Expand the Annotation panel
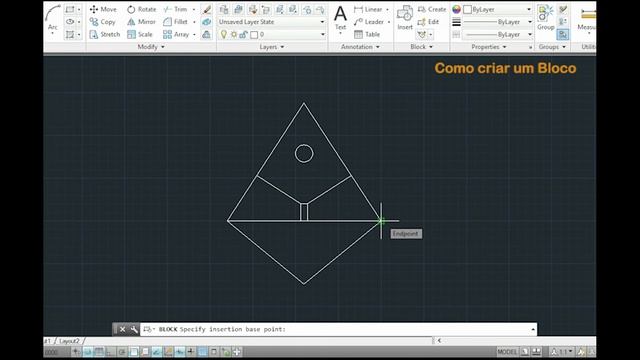This screenshot has width=640, height=360. (360, 47)
